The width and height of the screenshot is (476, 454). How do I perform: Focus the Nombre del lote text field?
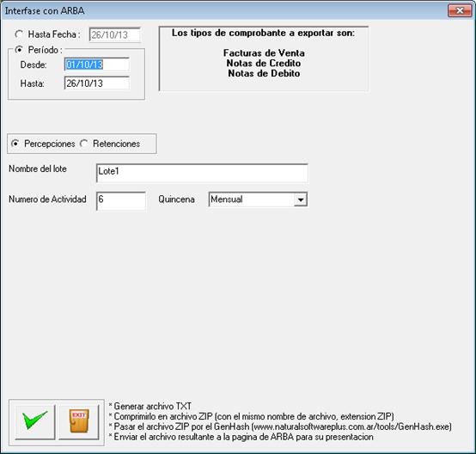click(202, 173)
